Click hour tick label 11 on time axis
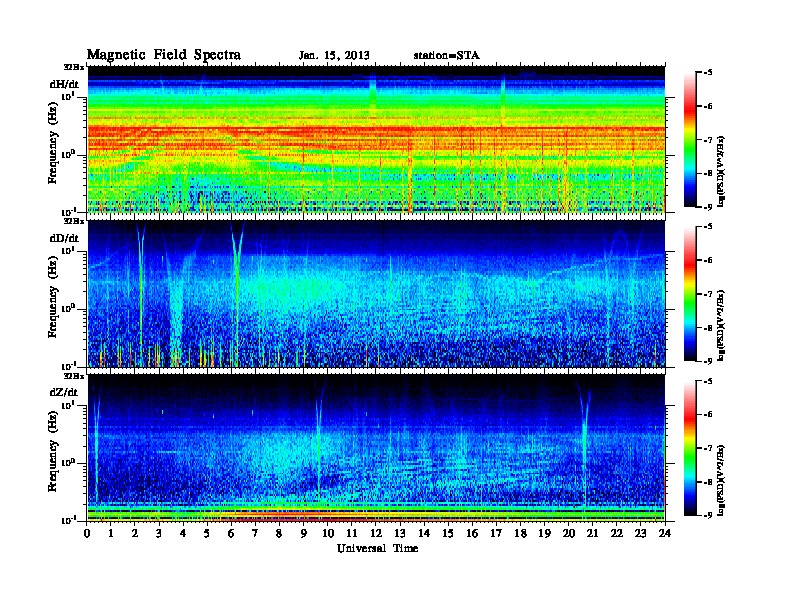The image size is (792, 612). 352,533
